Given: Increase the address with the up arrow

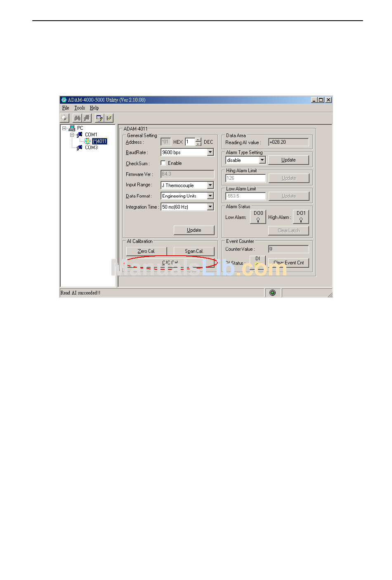Looking at the screenshot, I should coord(198,140).
